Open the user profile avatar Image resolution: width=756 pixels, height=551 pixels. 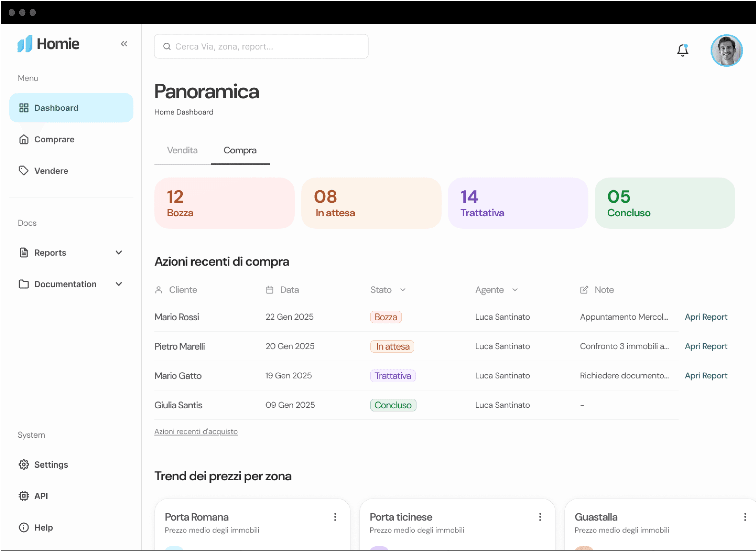[x=727, y=51]
